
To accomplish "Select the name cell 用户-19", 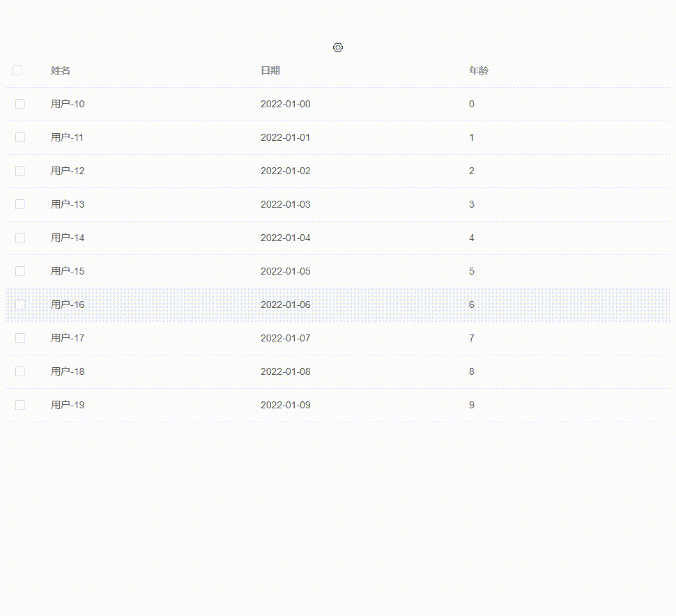I will 68,405.
